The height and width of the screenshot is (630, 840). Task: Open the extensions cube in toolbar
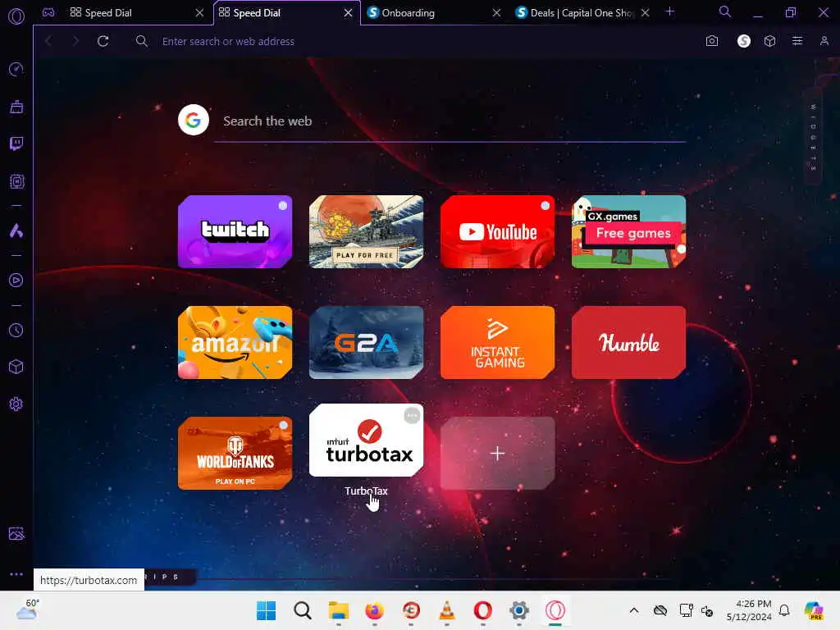tap(769, 41)
